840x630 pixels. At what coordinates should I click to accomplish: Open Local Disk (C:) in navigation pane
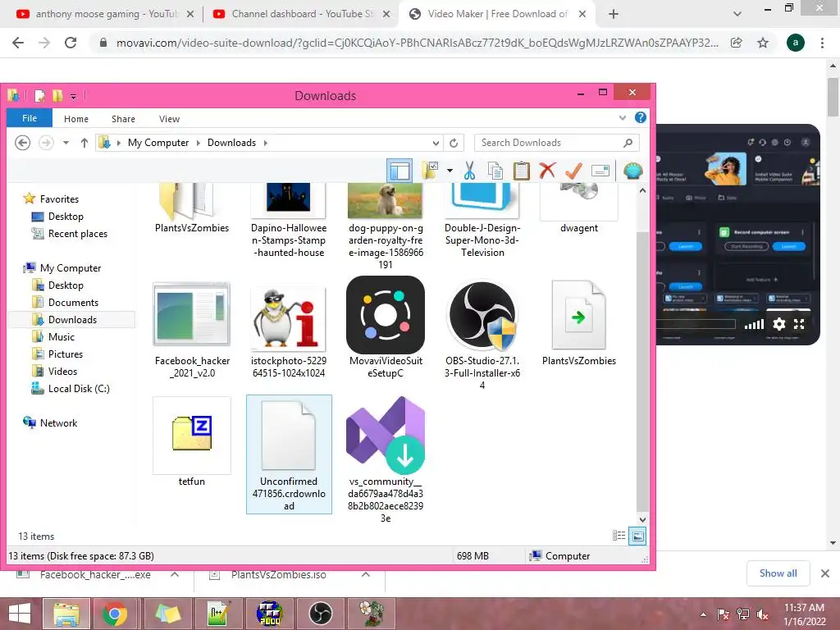[78, 388]
